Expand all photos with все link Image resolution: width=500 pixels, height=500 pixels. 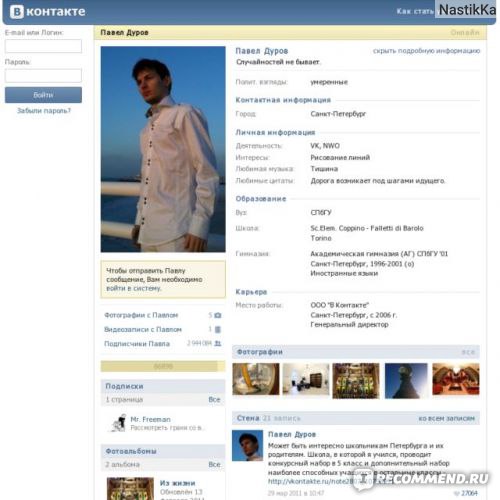coord(468,352)
